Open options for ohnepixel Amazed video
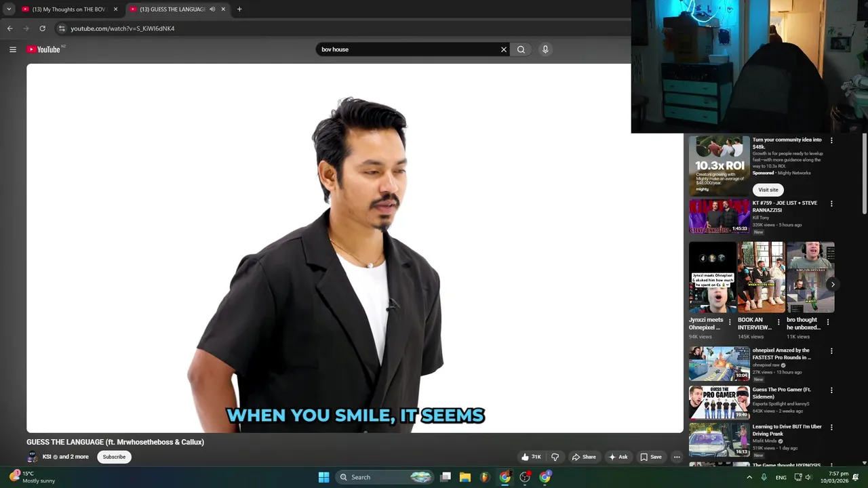Viewport: 868px width, 488px height. point(831,351)
